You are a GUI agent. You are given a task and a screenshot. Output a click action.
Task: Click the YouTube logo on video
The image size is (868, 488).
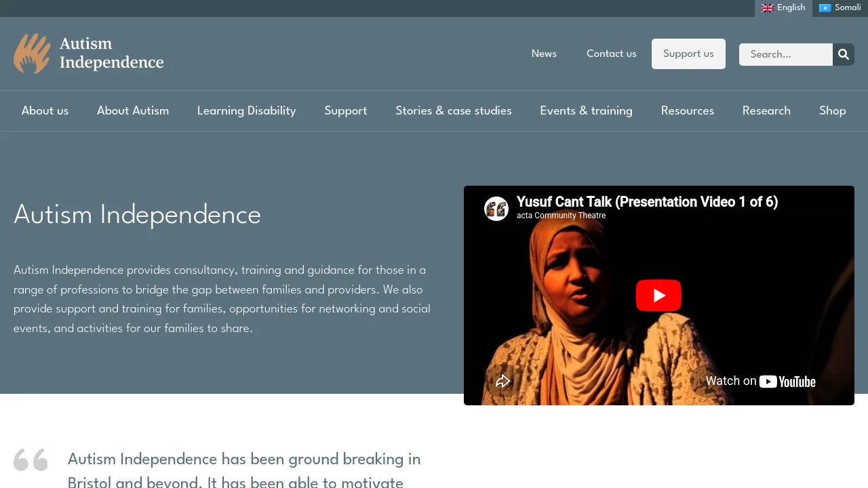pos(787,382)
